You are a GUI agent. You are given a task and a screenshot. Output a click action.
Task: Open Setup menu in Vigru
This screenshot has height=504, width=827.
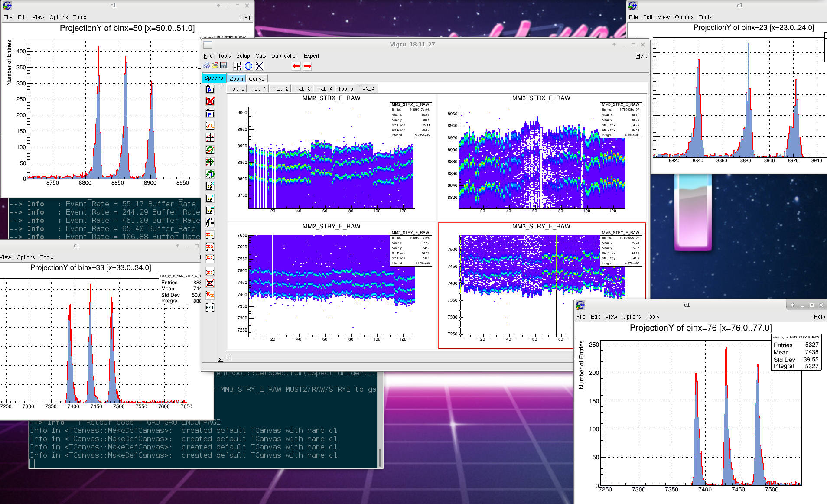(243, 56)
